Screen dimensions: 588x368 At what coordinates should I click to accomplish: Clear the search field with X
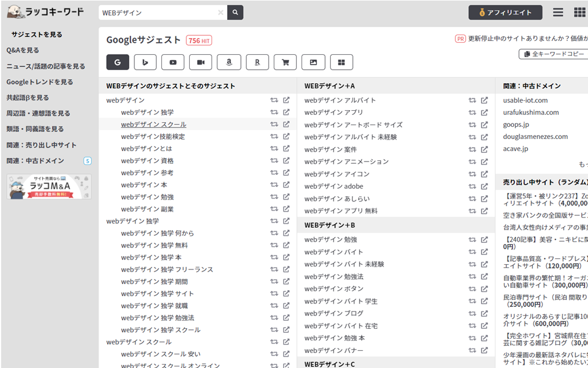[220, 12]
